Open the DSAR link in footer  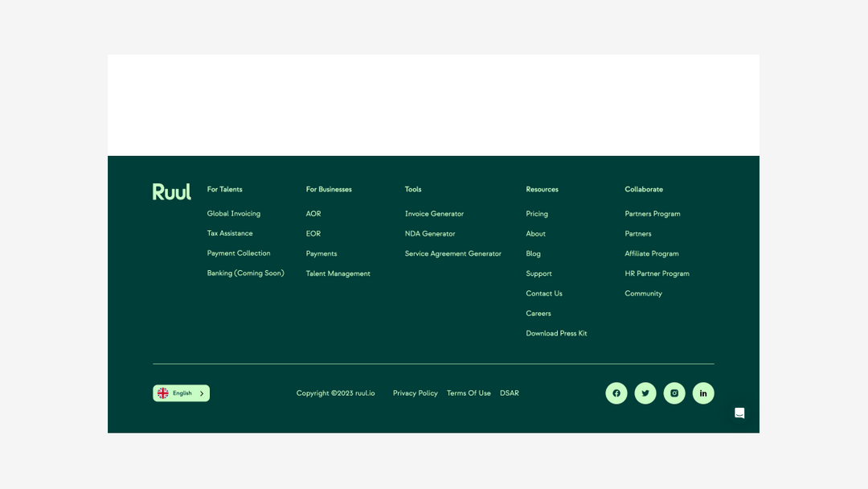point(510,393)
